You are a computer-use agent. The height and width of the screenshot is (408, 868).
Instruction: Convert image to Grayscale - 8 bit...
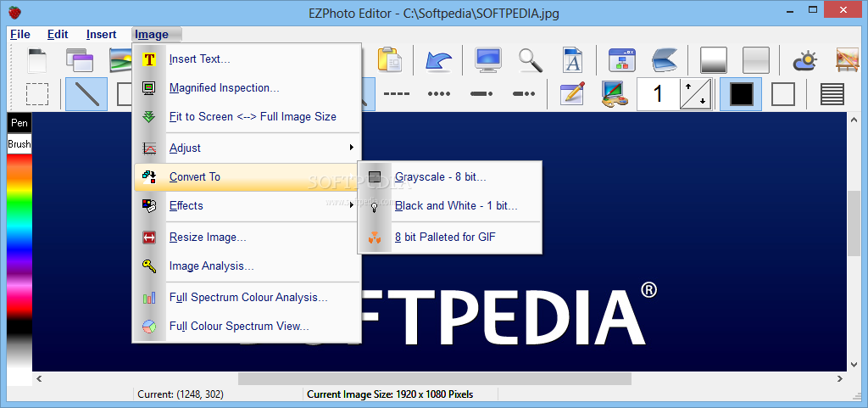pos(449,176)
